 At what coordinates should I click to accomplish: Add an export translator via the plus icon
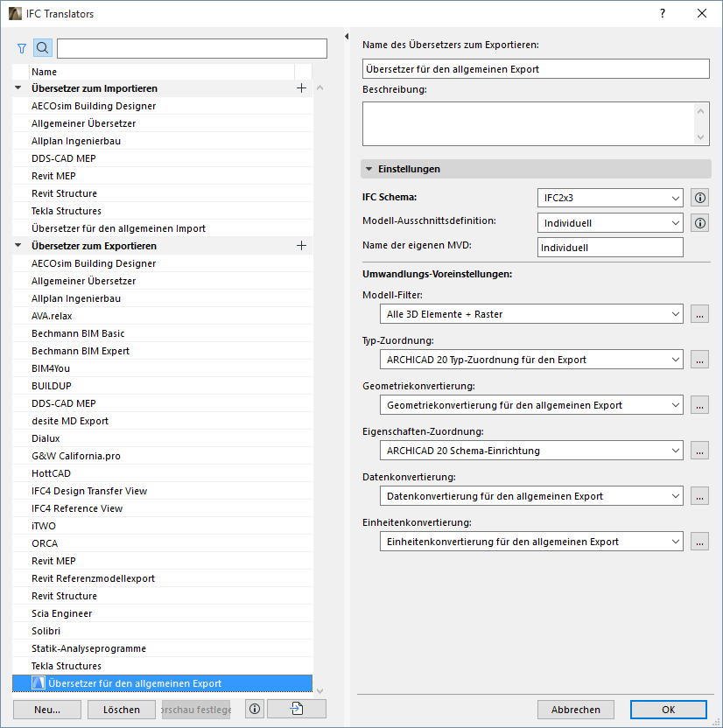click(x=301, y=245)
